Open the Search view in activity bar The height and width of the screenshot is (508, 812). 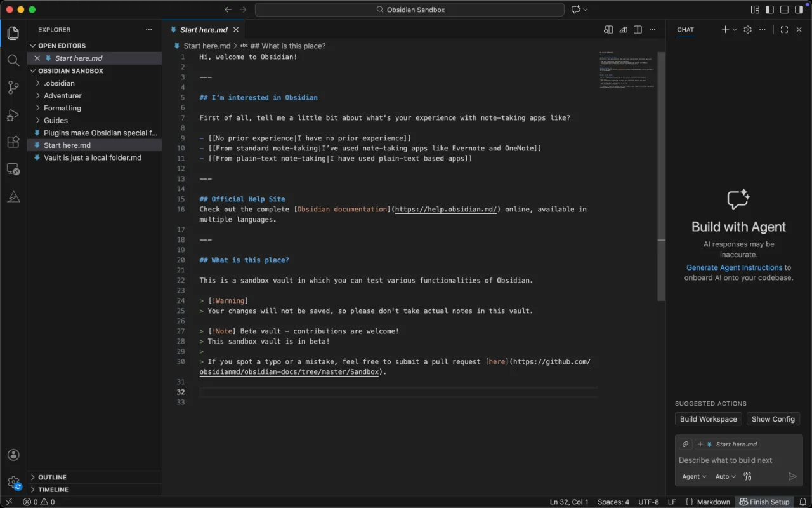(13, 60)
